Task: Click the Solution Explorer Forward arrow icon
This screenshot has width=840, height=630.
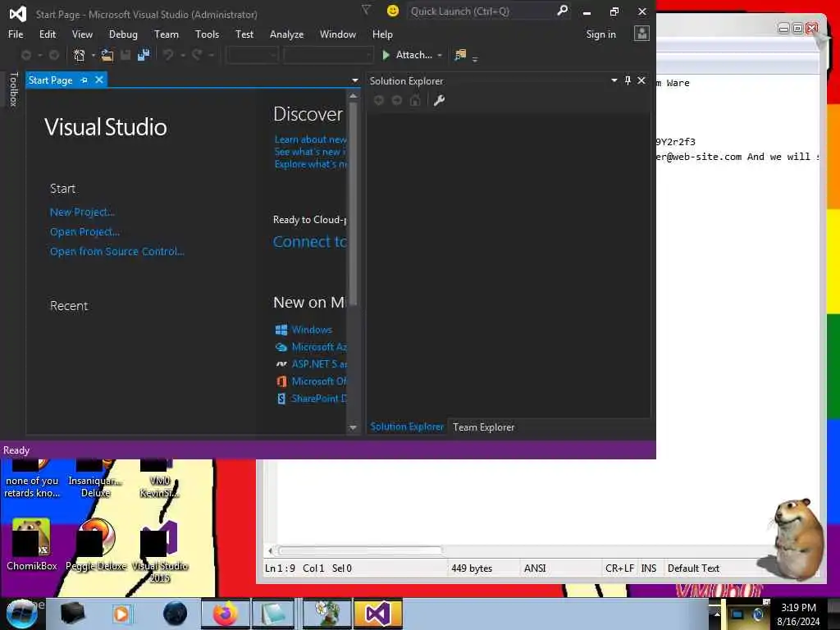Action: pos(397,100)
